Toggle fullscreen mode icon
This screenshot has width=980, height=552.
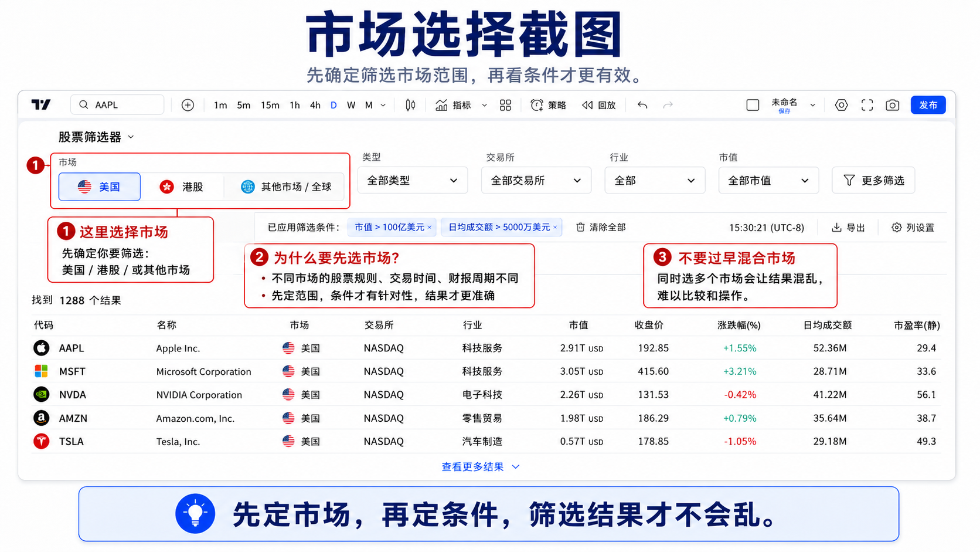coord(867,105)
